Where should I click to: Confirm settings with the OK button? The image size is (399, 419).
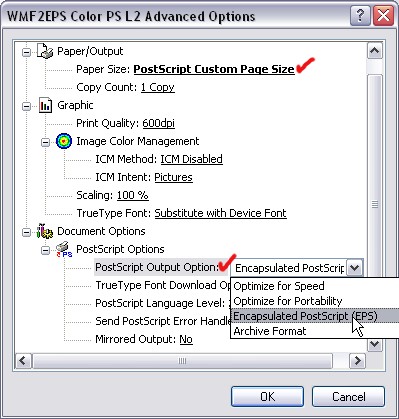[x=267, y=397]
